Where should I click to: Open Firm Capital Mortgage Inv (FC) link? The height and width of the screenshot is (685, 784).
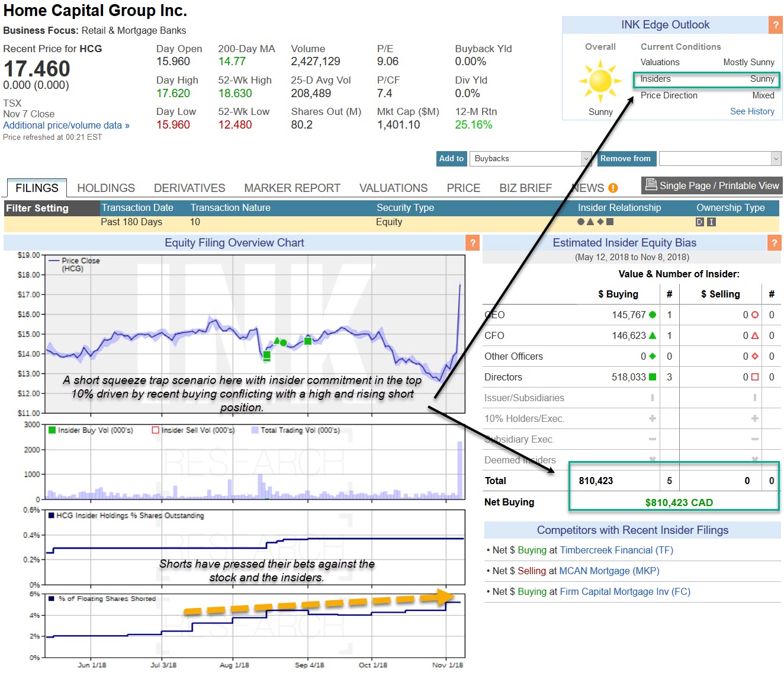(x=625, y=591)
